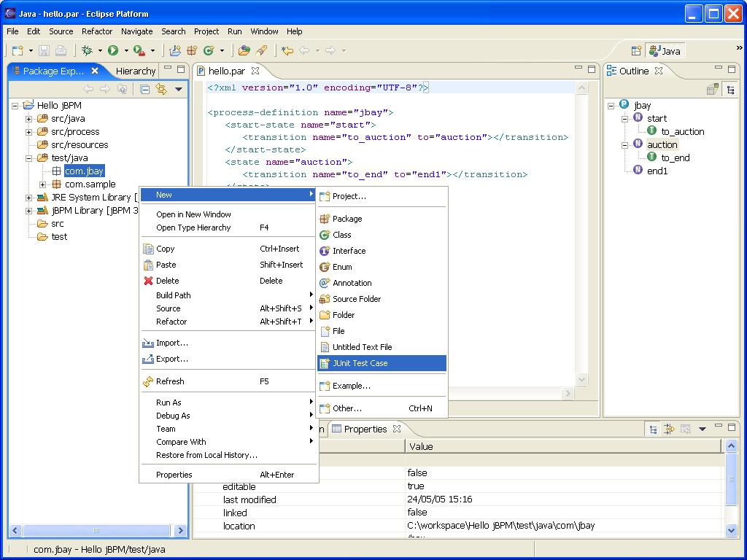Expand the src/process folder
The width and height of the screenshot is (747, 560).
(29, 132)
